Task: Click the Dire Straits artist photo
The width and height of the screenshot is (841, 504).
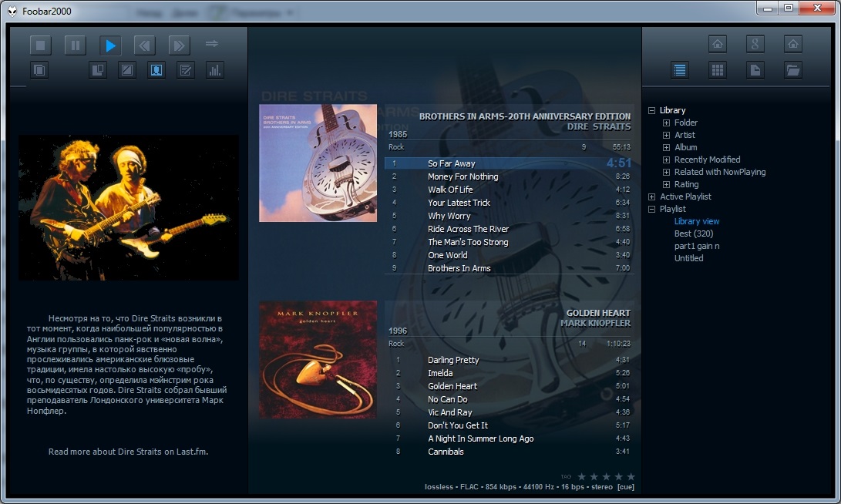Action: pos(129,207)
